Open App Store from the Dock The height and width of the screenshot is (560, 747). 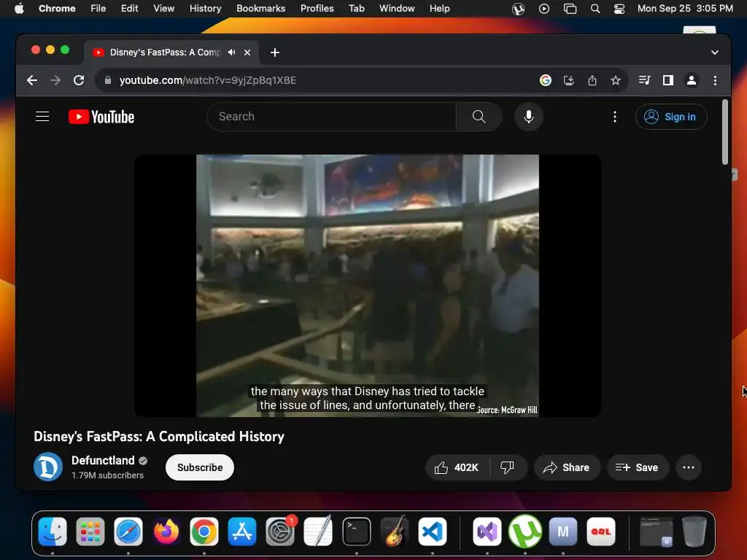point(242,532)
